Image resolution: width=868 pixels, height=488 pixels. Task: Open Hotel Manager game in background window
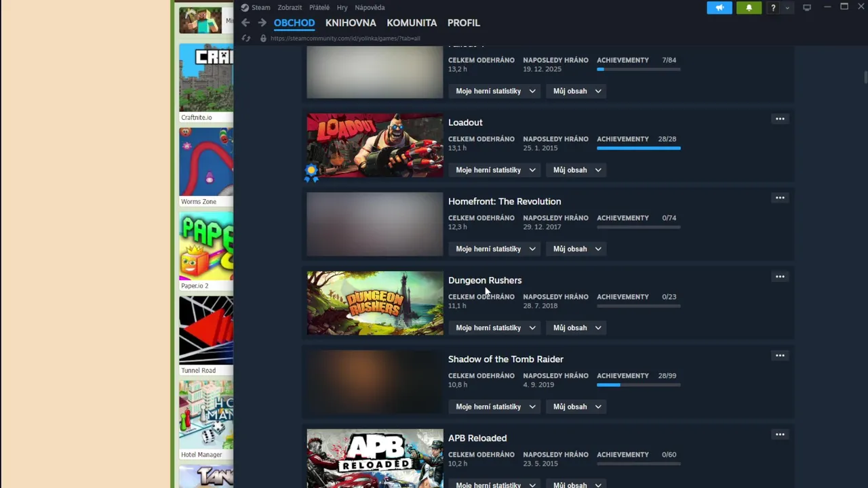(x=206, y=420)
